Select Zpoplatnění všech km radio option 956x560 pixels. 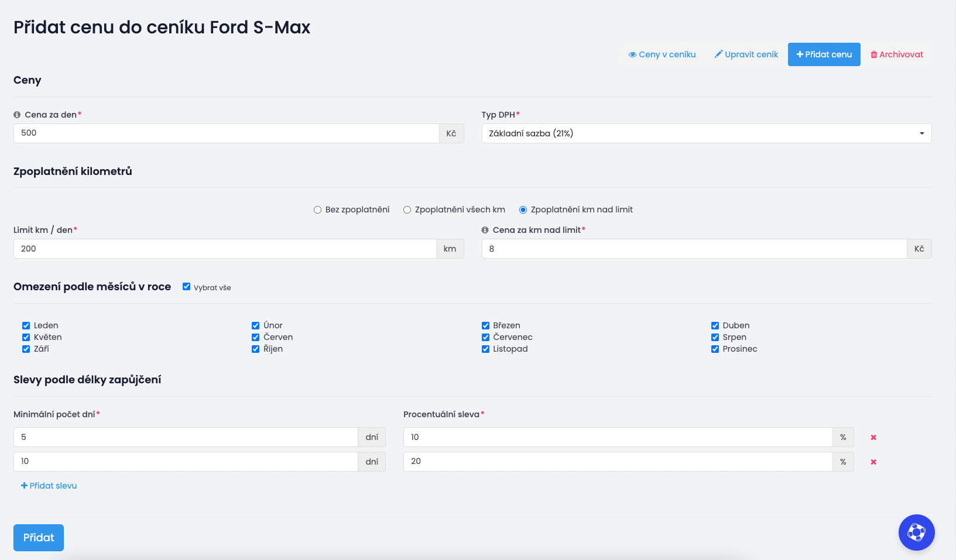(x=407, y=209)
